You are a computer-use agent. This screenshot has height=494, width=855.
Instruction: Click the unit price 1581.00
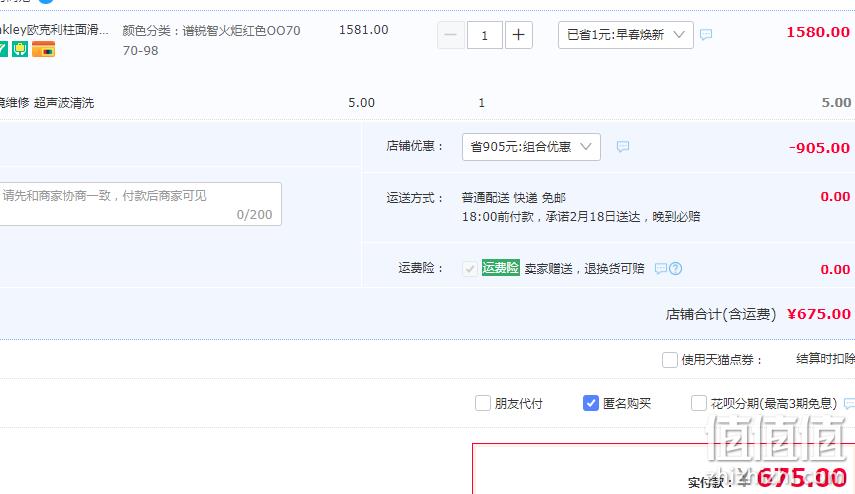click(364, 30)
